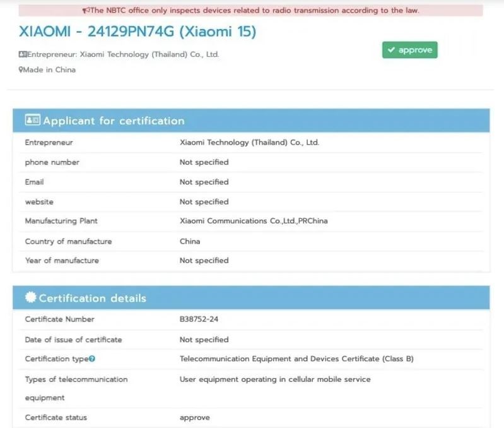Click the Applicant for certification section header
The height and width of the screenshot is (428, 504).
(251, 121)
